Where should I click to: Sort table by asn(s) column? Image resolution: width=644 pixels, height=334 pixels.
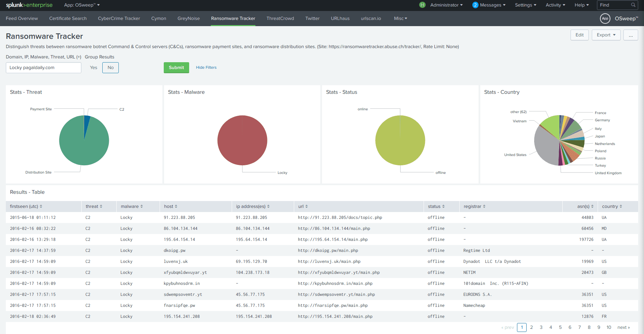pyautogui.click(x=585, y=207)
